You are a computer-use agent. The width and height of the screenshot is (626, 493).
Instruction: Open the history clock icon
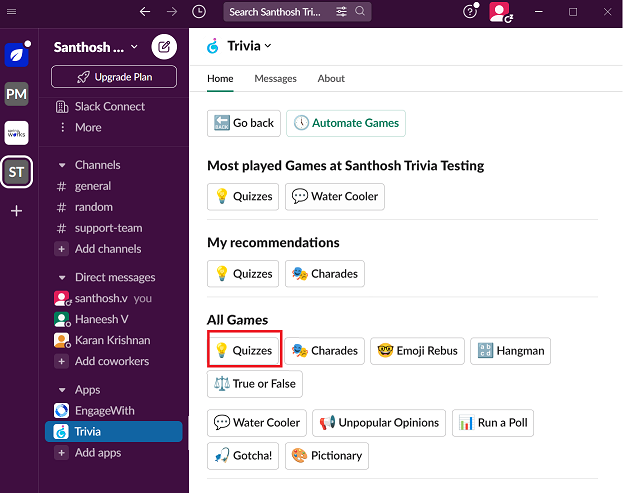pos(199,12)
